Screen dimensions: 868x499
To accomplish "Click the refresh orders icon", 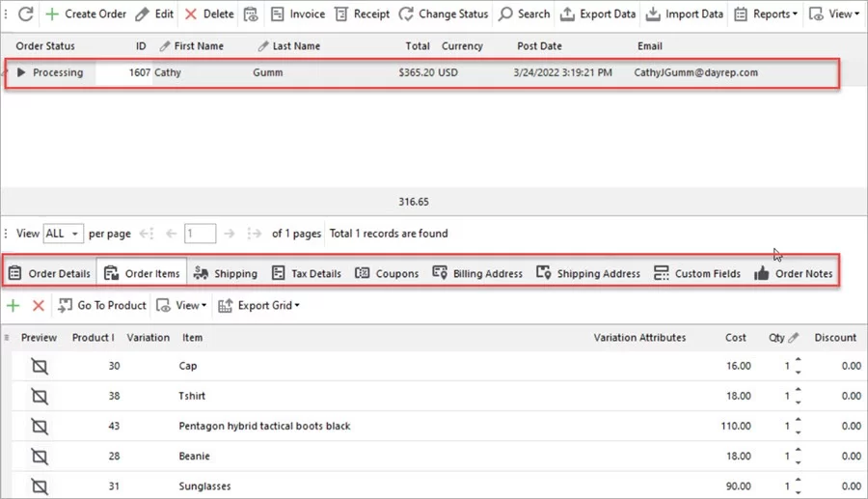I will point(26,14).
